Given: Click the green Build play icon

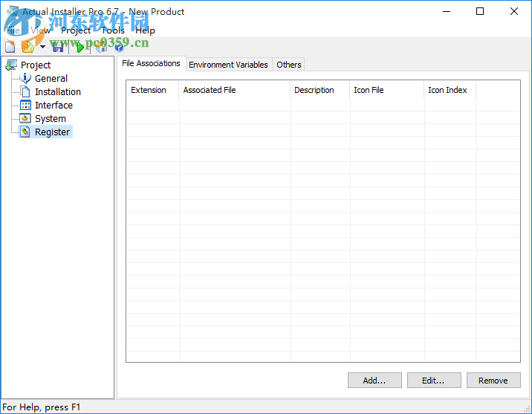Looking at the screenshot, I should (x=80, y=47).
